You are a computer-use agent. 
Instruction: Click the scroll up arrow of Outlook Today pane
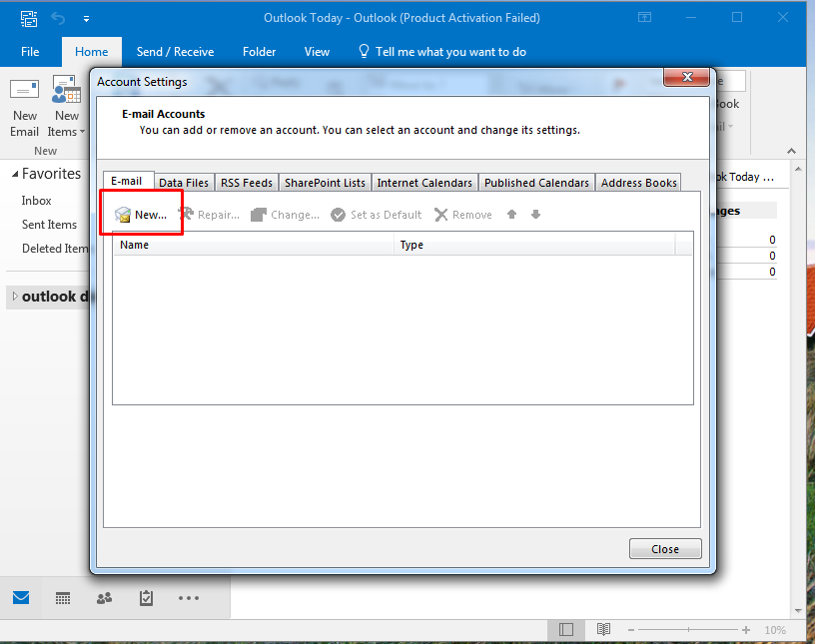click(x=798, y=170)
